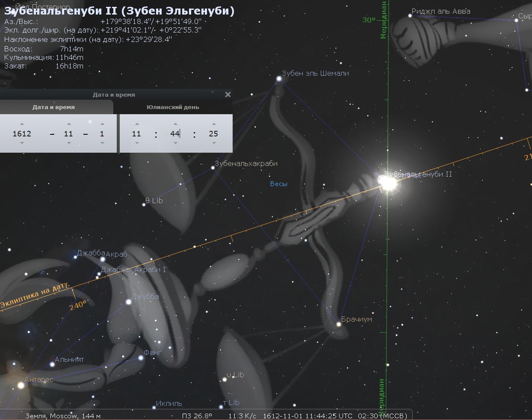Decrement seconds with the down arrow
The height and width of the screenshot is (420, 532).
213,143
